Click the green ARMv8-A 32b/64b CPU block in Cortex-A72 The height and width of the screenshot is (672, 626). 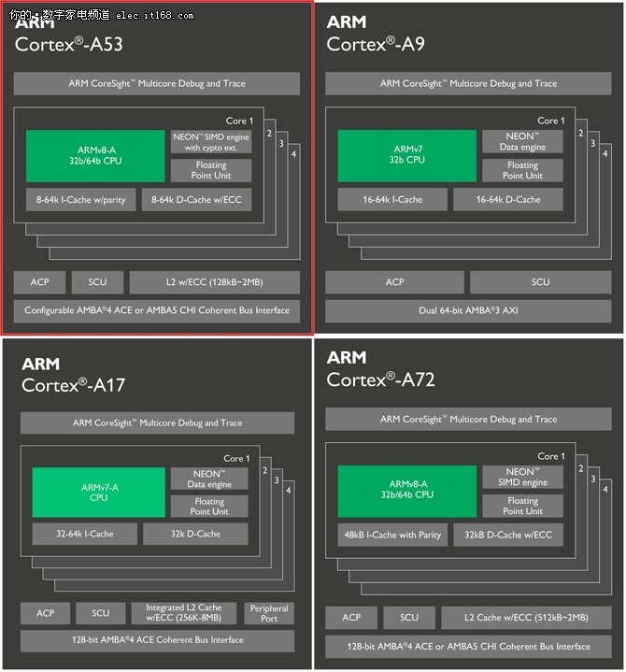[x=407, y=492]
